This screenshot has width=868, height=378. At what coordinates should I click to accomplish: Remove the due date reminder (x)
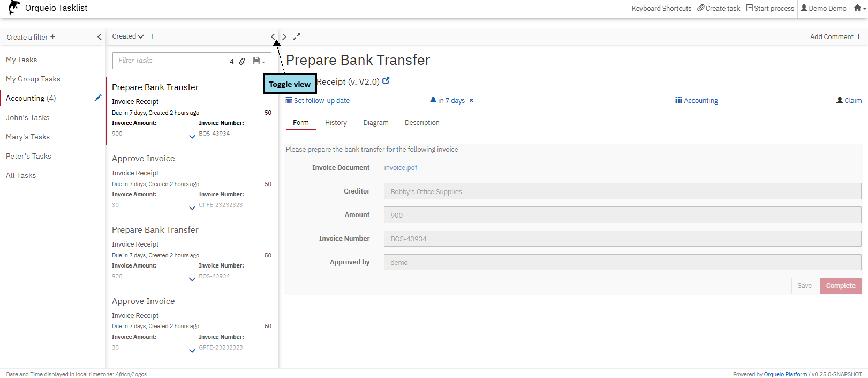tap(471, 101)
